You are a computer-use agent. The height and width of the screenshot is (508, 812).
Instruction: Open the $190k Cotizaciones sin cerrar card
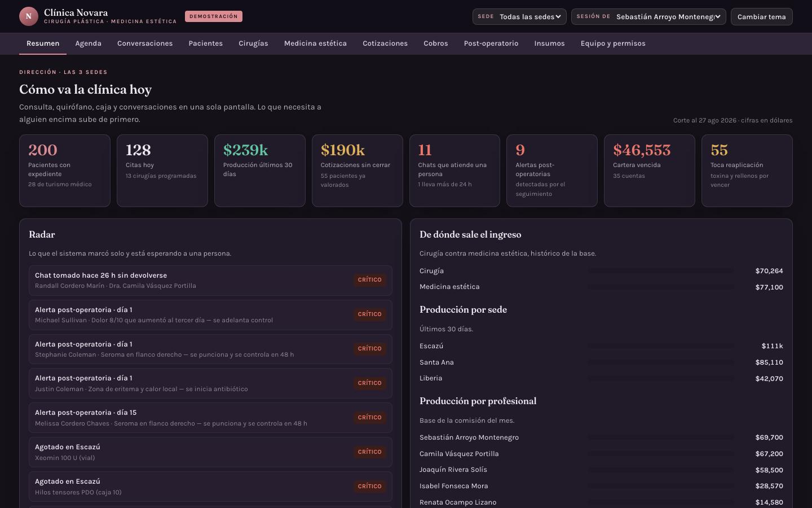pyautogui.click(x=358, y=170)
